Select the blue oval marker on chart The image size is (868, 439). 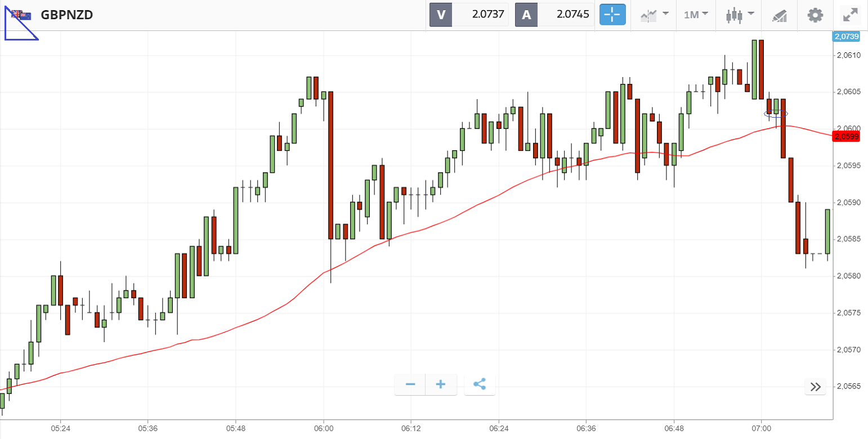click(776, 114)
